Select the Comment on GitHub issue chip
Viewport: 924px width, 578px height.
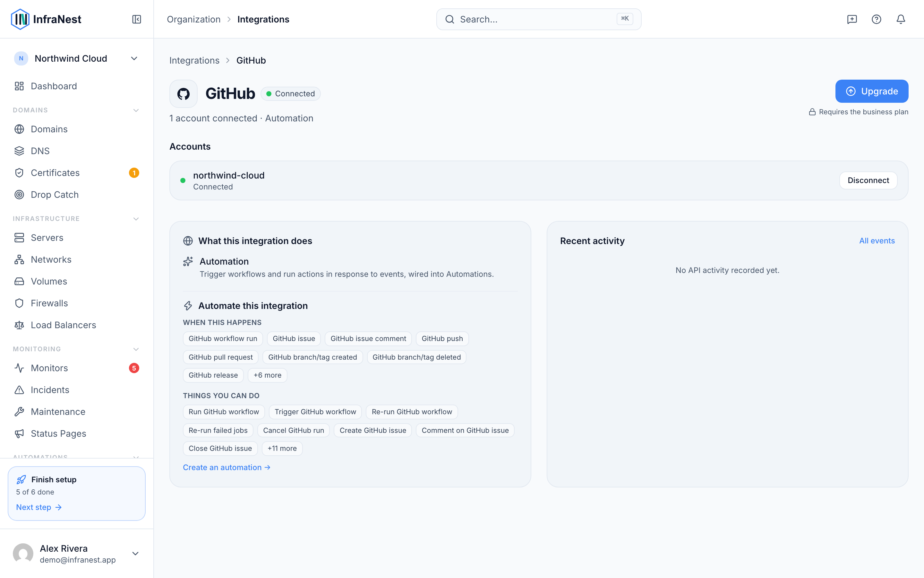(465, 430)
